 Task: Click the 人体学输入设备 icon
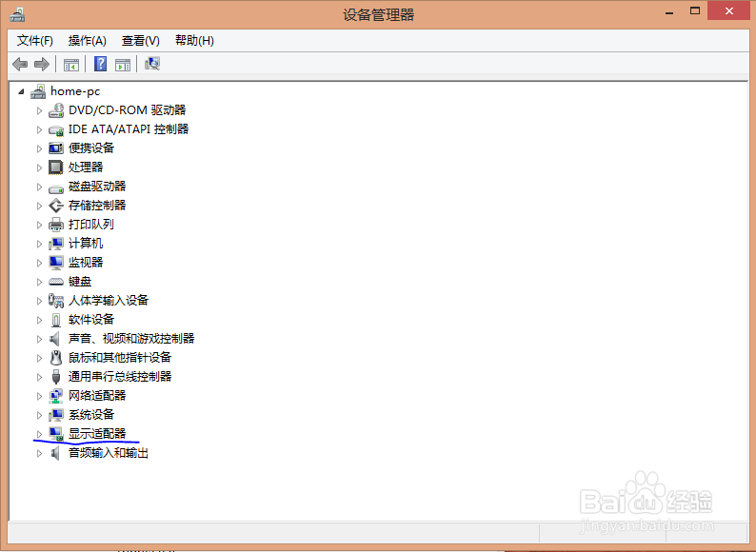(x=56, y=301)
